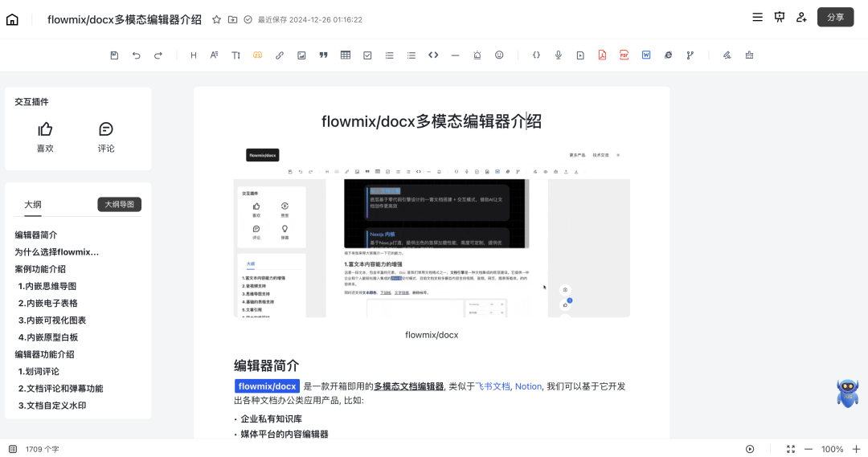Go to 3.文档自定义水印 outline entry

point(52,406)
